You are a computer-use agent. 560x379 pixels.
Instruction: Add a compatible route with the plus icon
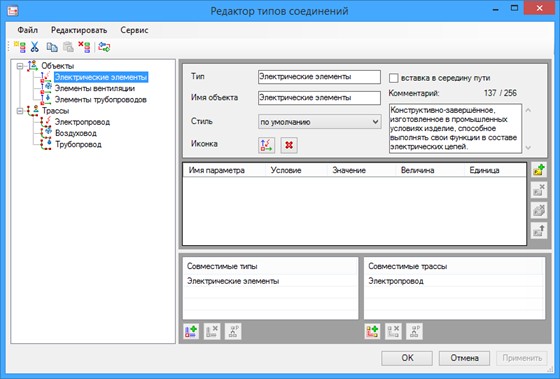372,331
